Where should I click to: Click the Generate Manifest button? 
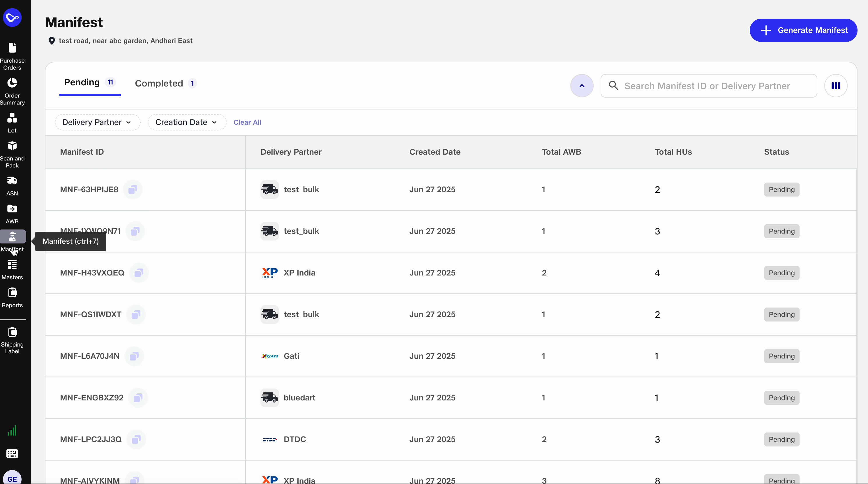(804, 30)
